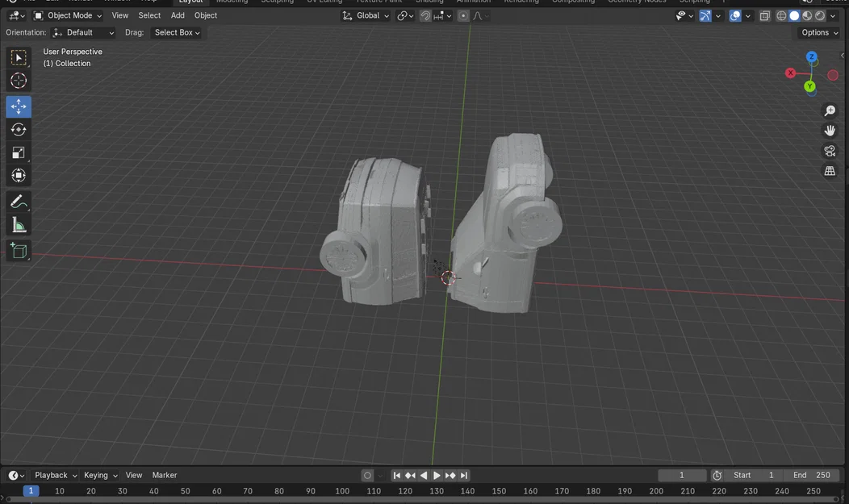Activate the Annotate pencil tool
Screen dimensions: 849x504
pos(19,202)
